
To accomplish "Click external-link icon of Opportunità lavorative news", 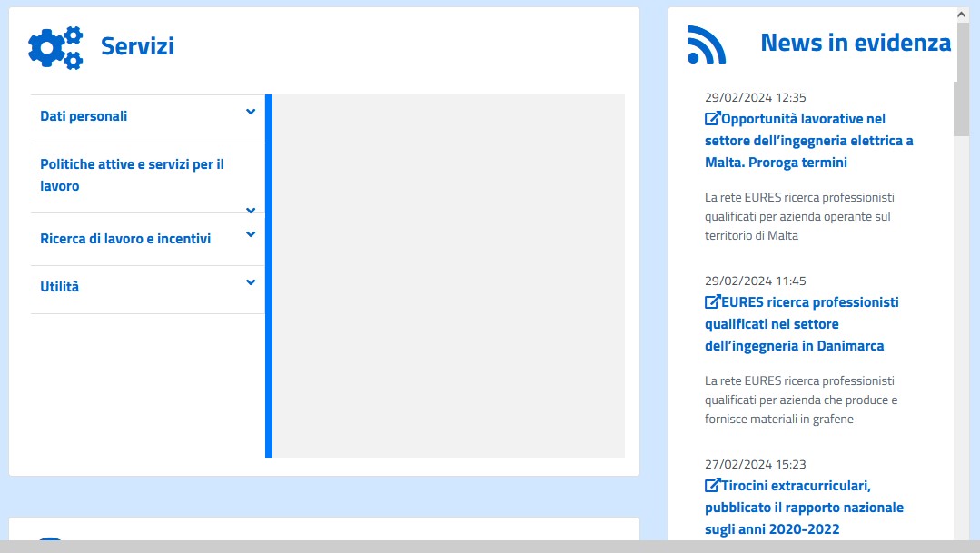I will pos(712,118).
